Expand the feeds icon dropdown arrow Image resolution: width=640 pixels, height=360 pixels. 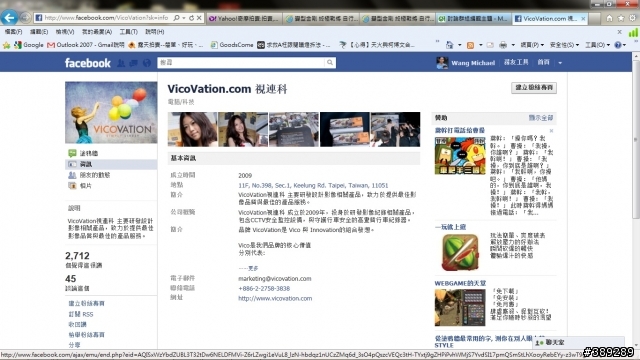[x=480, y=45]
